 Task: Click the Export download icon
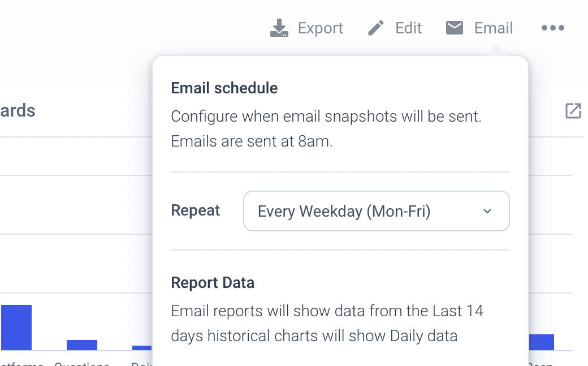pos(279,28)
